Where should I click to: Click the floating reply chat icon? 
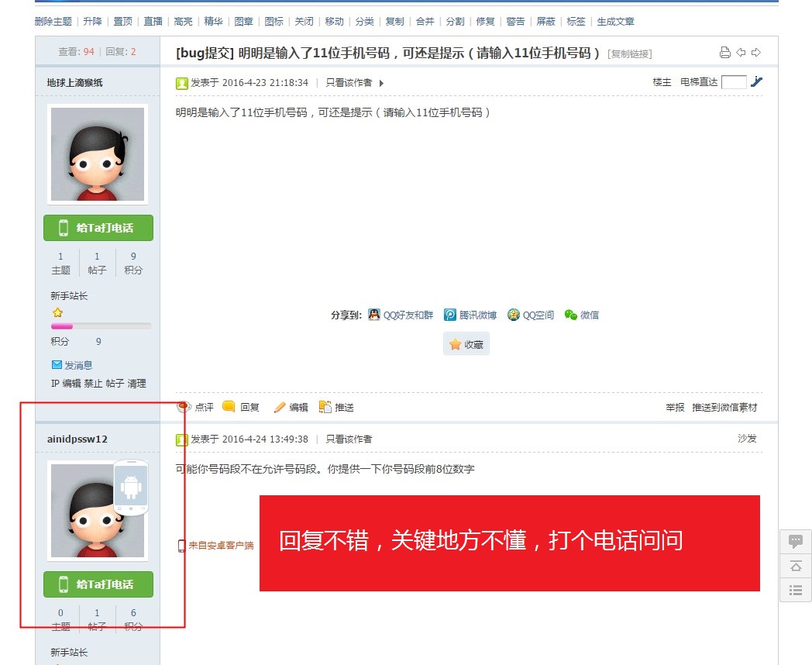tap(796, 542)
